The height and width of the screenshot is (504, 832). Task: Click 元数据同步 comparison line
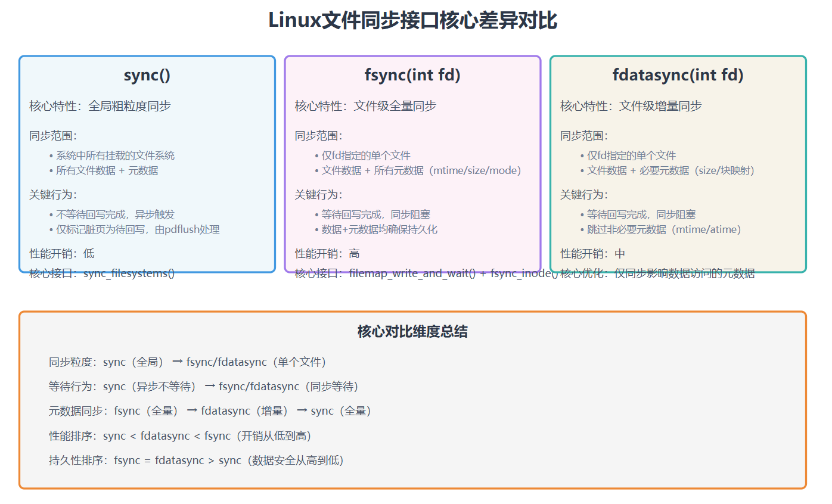(209, 410)
